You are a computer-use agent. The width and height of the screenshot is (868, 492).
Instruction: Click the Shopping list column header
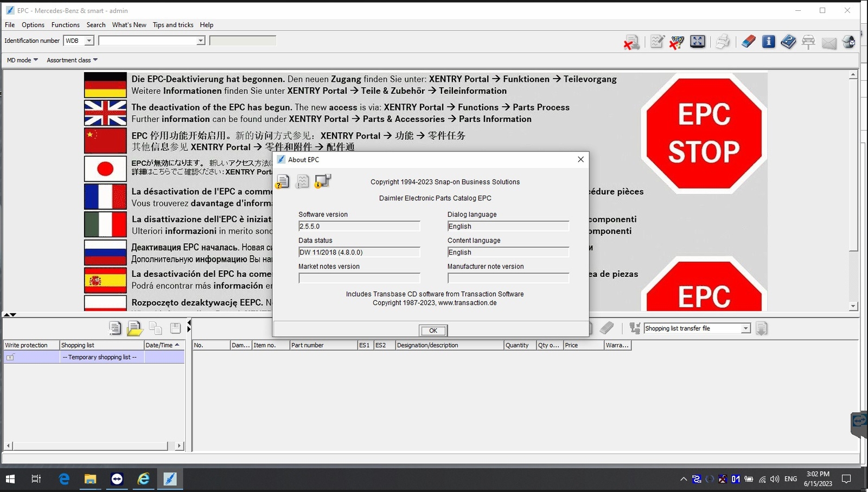click(x=101, y=345)
